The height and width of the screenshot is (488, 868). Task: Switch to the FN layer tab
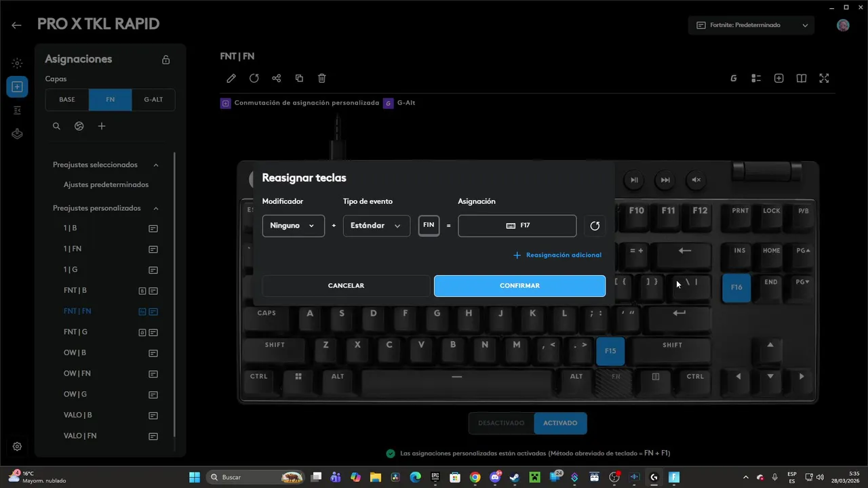click(x=111, y=100)
